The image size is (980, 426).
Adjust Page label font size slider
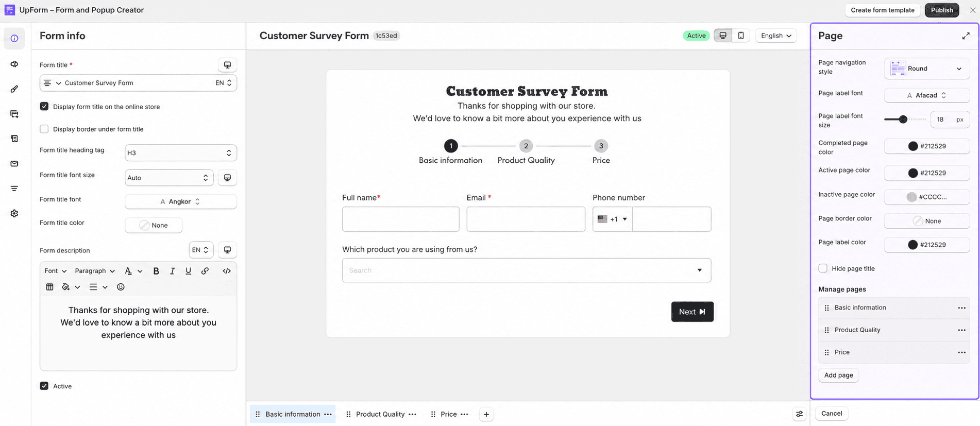click(x=903, y=120)
